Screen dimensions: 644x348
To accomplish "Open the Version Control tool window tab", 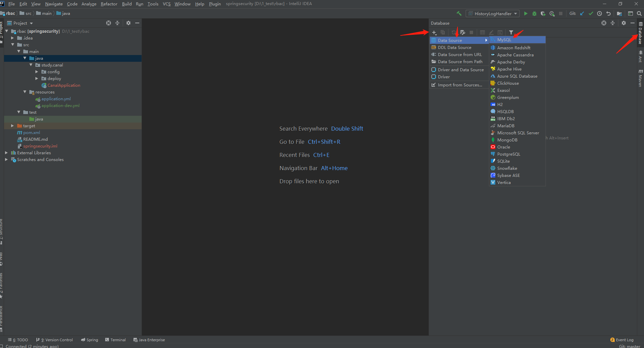I will pyautogui.click(x=55, y=340).
